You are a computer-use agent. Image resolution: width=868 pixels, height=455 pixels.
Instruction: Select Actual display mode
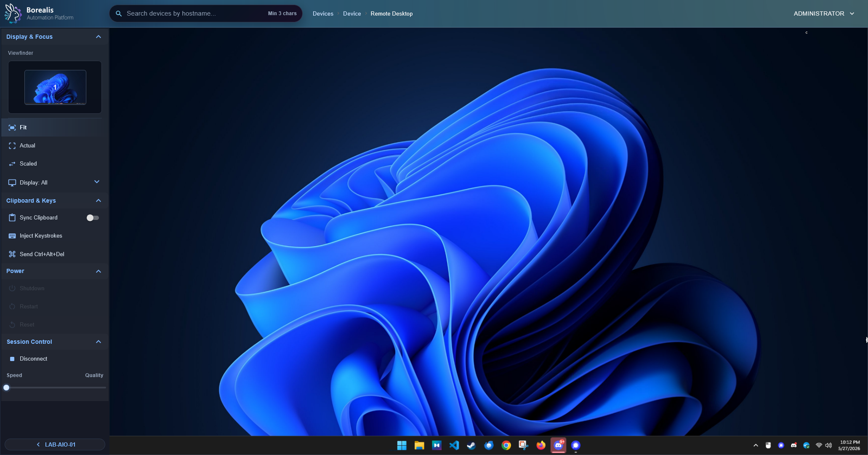[55, 145]
